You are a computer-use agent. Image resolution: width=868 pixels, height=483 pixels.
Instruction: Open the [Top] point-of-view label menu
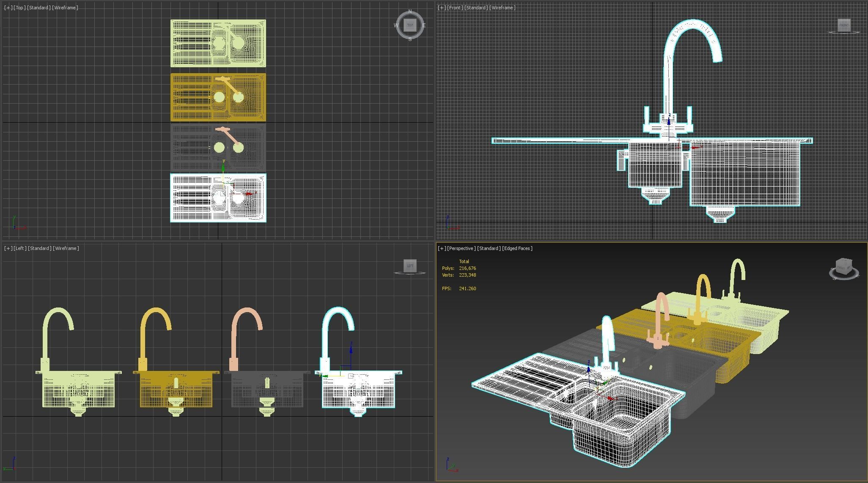[x=19, y=8]
